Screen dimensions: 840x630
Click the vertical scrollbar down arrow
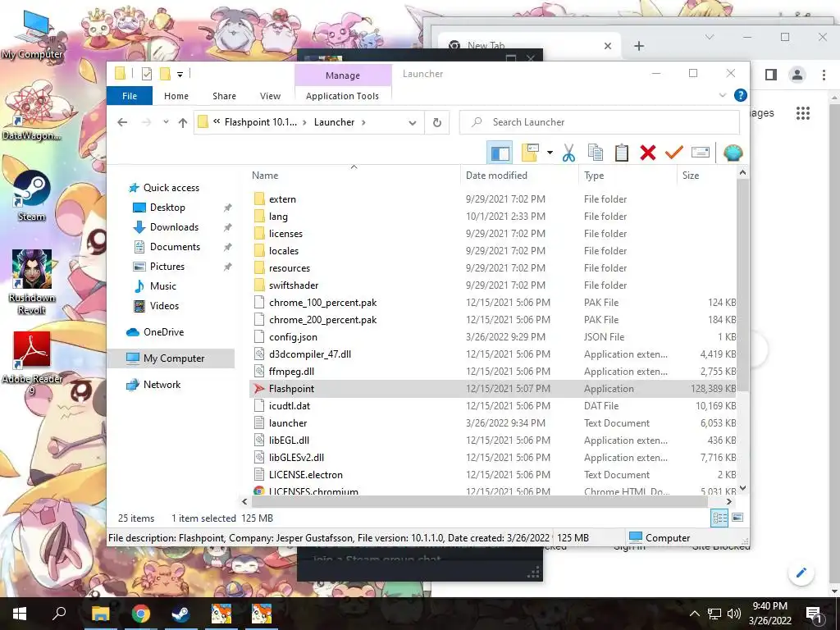[x=742, y=488]
